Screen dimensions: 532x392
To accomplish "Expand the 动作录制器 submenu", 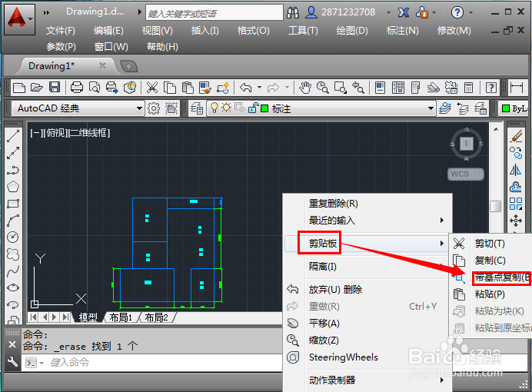I will 442,380.
